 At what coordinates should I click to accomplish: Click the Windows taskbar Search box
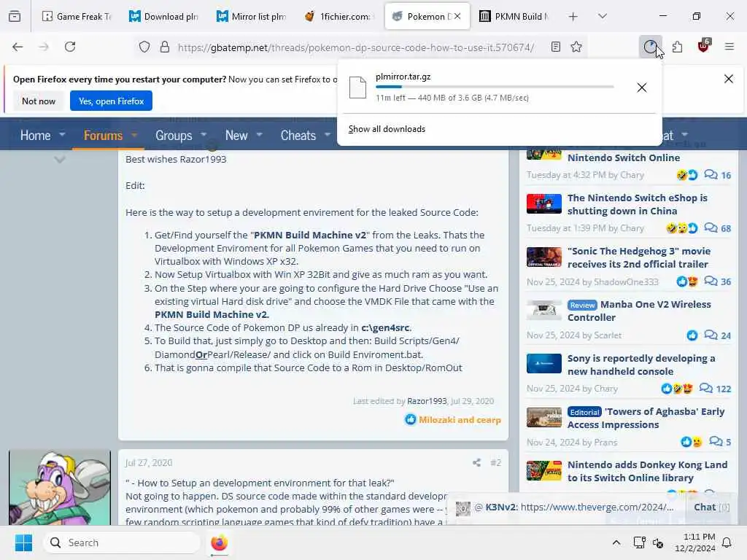coord(122,542)
